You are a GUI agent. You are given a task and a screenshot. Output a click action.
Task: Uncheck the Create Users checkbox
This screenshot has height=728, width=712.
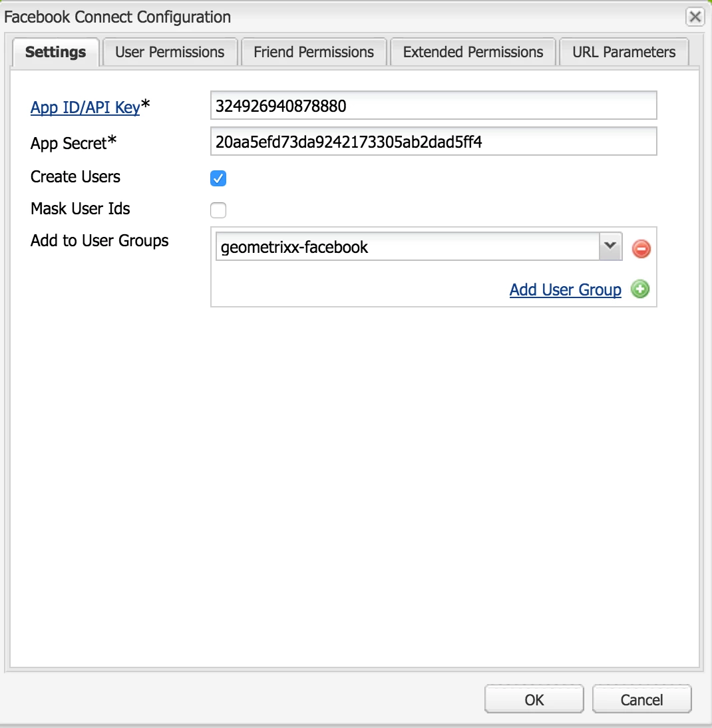point(218,178)
